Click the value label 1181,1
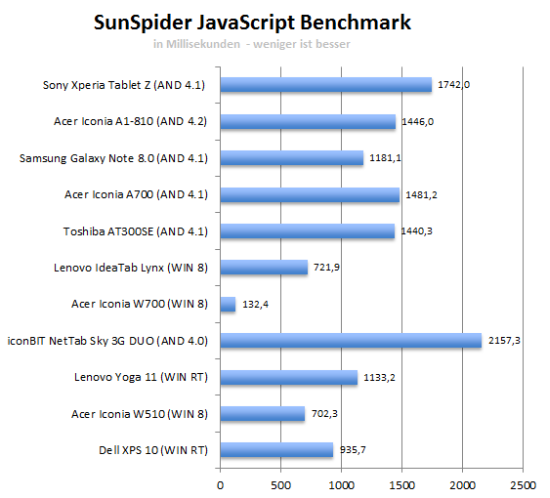Image resolution: width=550 pixels, height=498 pixels. pyautogui.click(x=385, y=158)
